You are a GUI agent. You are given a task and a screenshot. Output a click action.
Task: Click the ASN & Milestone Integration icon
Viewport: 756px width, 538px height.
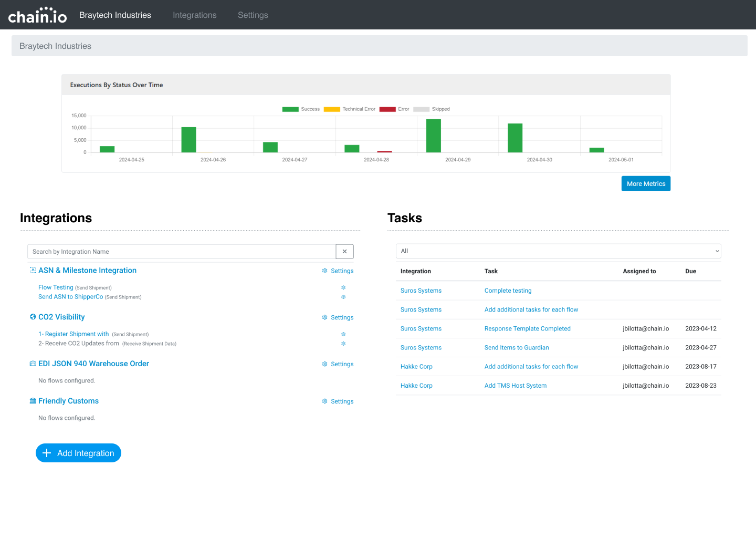(33, 270)
